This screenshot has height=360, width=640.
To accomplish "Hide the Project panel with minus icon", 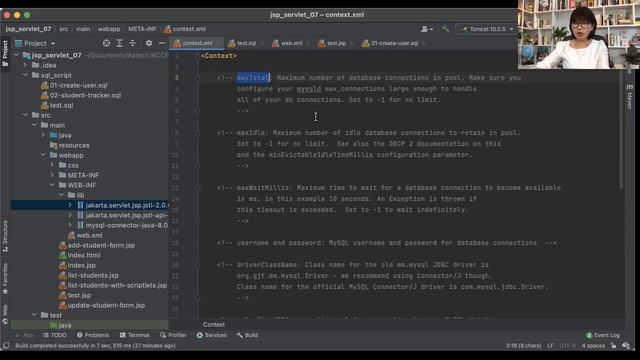I will [x=162, y=43].
